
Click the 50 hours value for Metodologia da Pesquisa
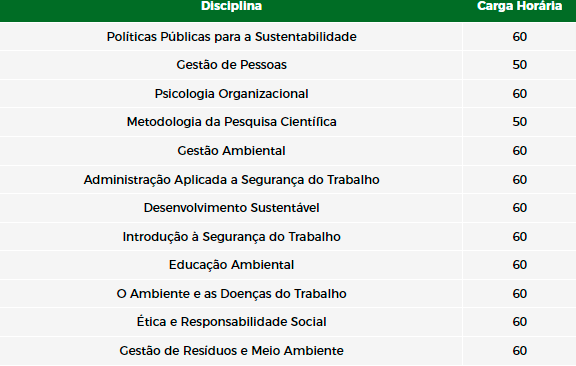click(519, 122)
